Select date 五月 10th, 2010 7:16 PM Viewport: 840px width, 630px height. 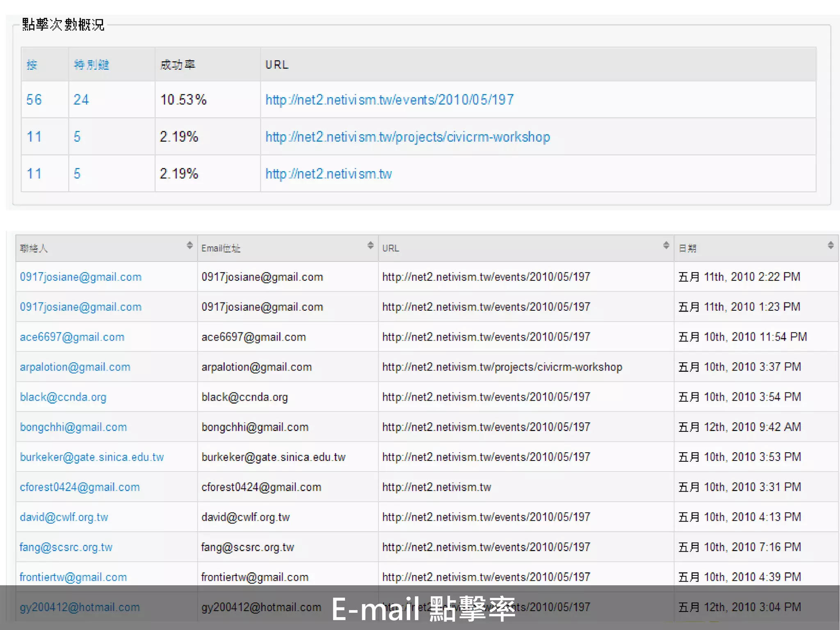[740, 547]
